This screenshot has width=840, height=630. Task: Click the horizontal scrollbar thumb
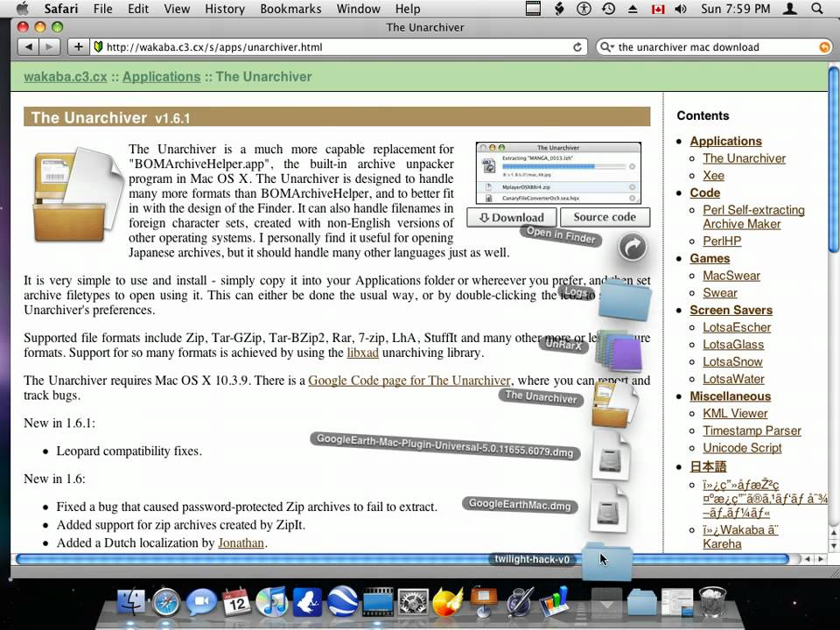402,559
